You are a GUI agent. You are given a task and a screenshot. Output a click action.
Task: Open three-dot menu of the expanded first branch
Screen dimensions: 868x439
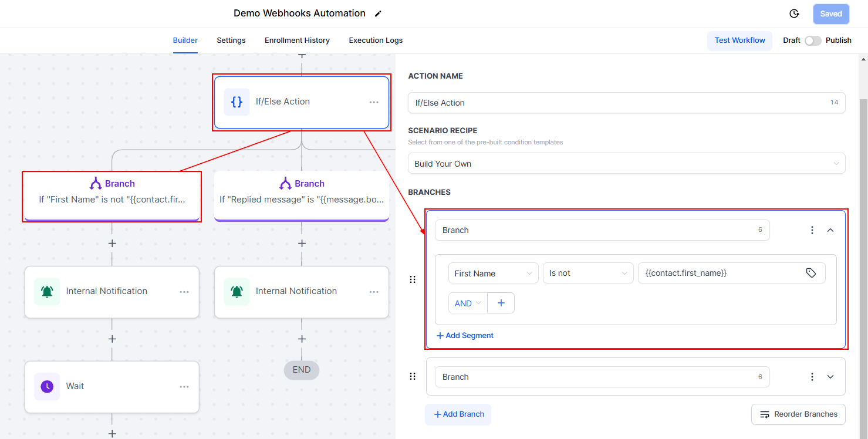(x=812, y=230)
